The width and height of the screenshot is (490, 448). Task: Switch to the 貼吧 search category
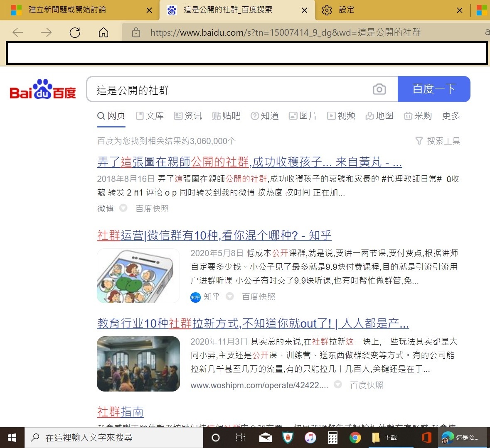(227, 116)
